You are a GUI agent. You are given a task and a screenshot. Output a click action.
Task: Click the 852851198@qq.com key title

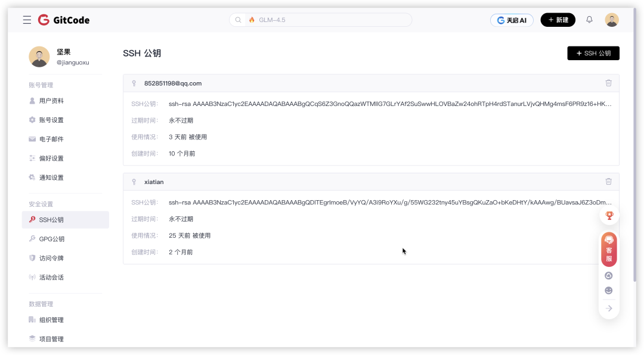tap(173, 83)
